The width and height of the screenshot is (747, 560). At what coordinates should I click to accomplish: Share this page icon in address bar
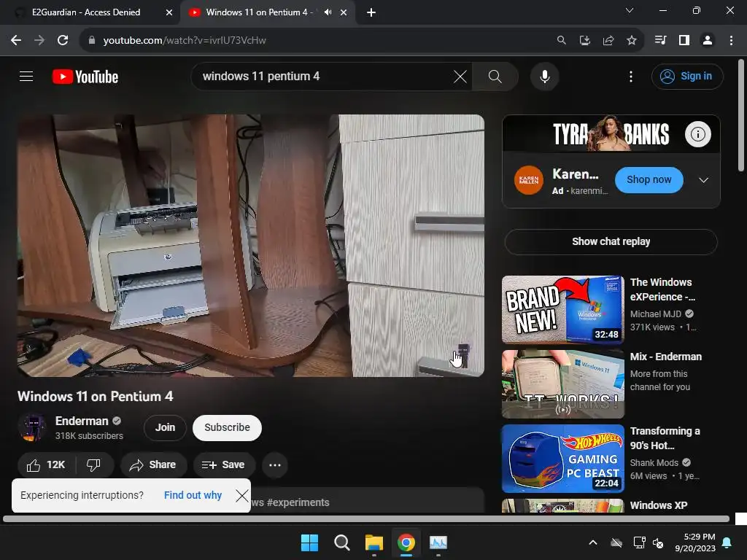tap(608, 41)
